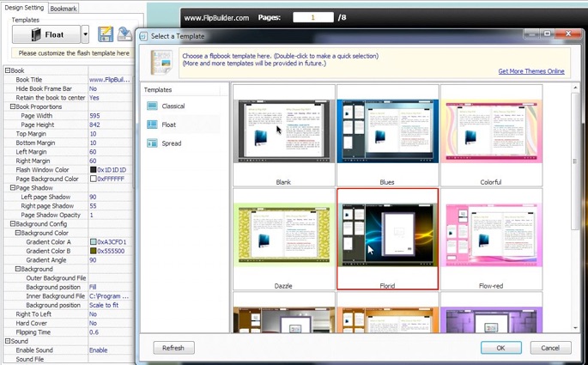Switch to the Design Setting tab
Image resolution: width=588 pixels, height=365 pixels.
click(23, 8)
